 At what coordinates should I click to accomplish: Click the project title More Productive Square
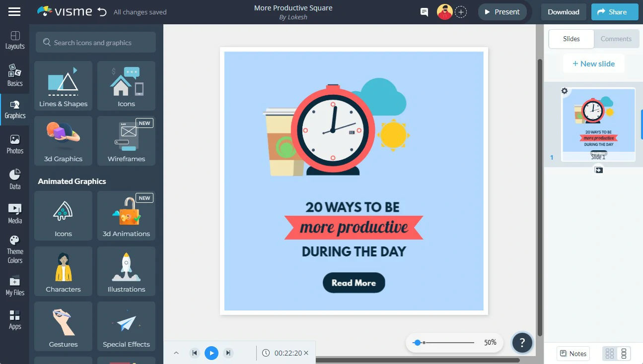(293, 7)
